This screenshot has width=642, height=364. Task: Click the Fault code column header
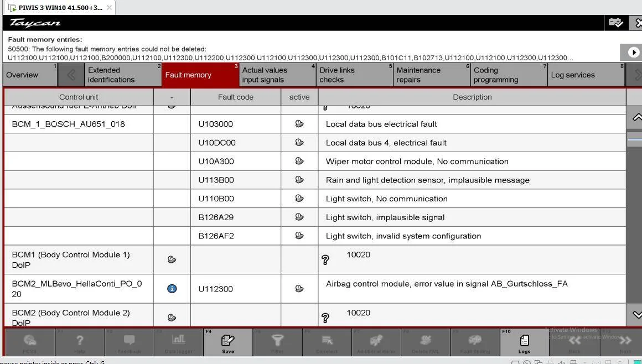click(235, 97)
